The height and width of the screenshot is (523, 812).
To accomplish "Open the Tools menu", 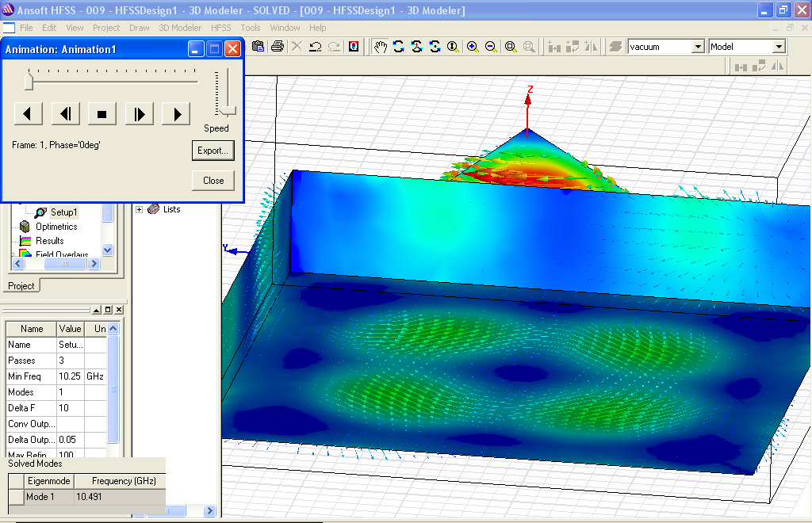I will [250, 28].
